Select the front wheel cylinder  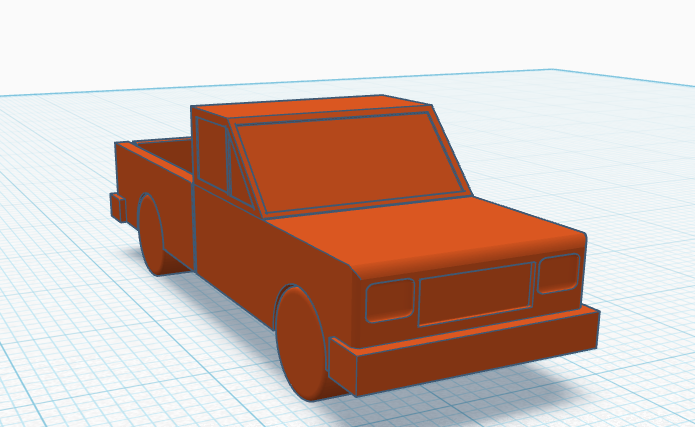(x=301, y=344)
